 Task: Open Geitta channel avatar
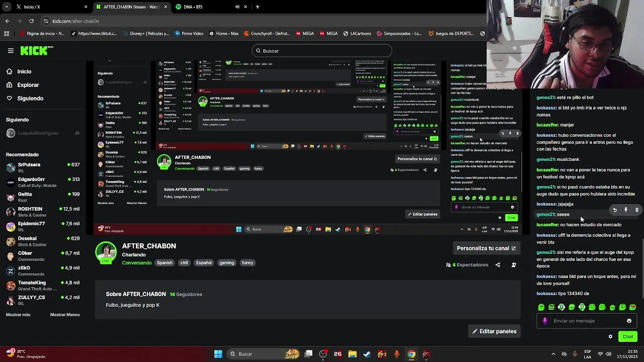(11, 197)
